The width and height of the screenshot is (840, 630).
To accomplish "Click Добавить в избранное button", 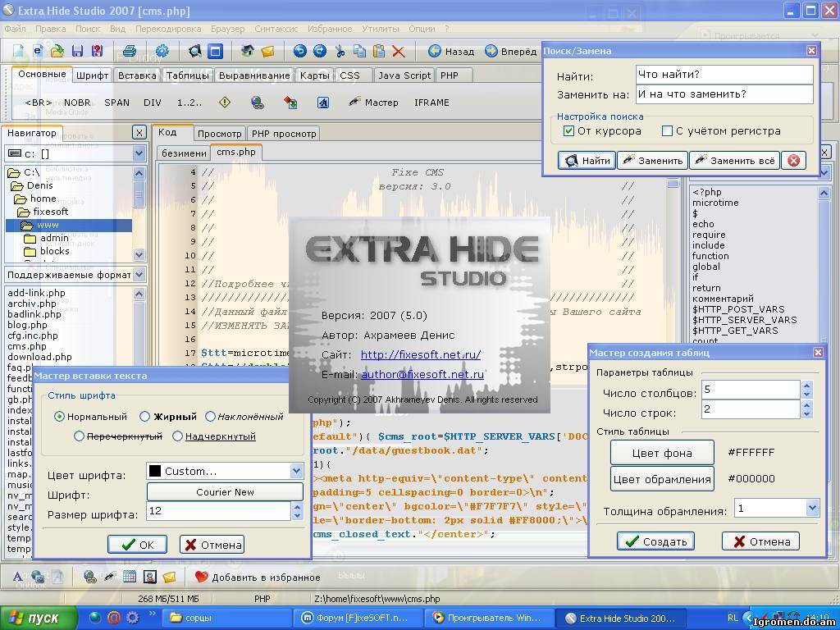I will [258, 577].
